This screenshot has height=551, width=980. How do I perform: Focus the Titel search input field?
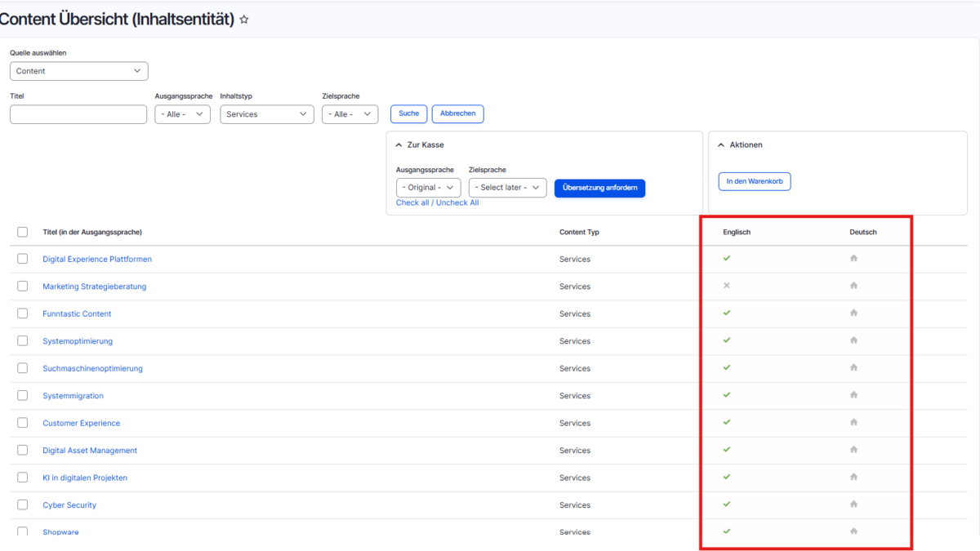(x=78, y=114)
